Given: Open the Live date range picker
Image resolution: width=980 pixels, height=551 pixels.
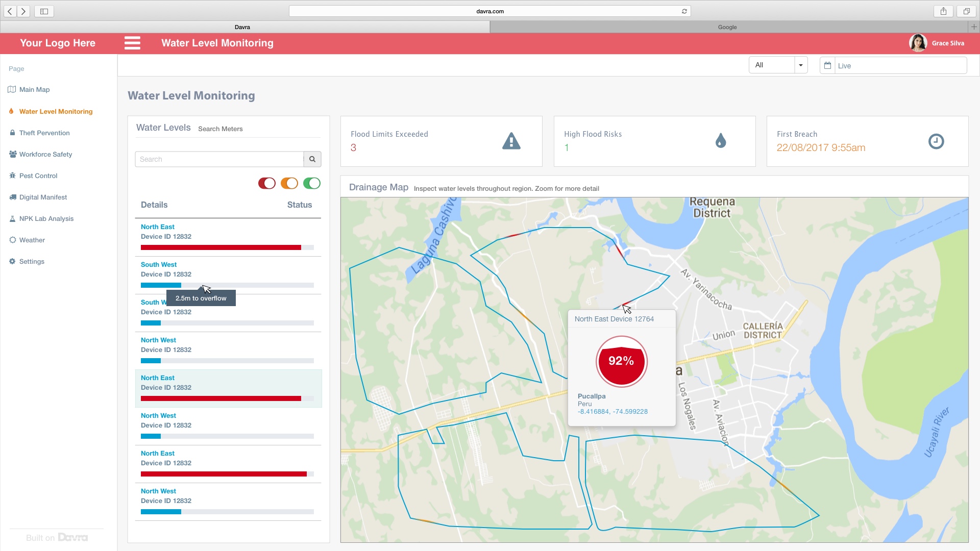Looking at the screenshot, I should coord(893,65).
